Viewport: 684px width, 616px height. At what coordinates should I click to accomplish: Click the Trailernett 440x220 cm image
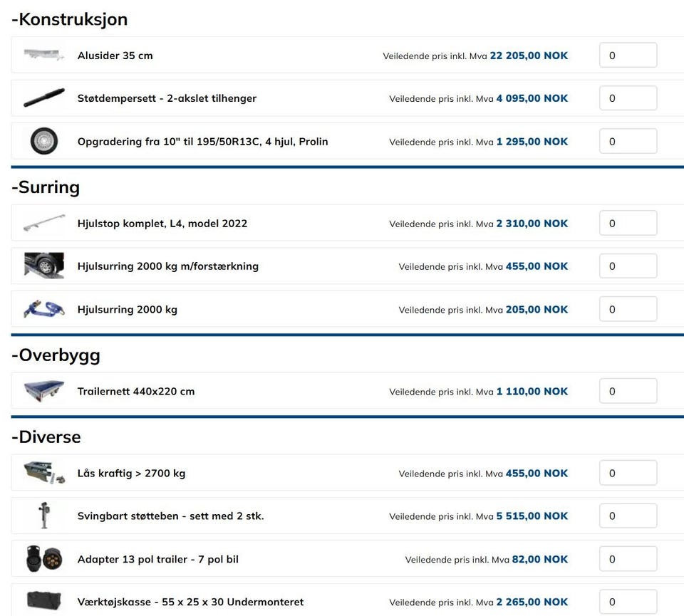pos(44,391)
